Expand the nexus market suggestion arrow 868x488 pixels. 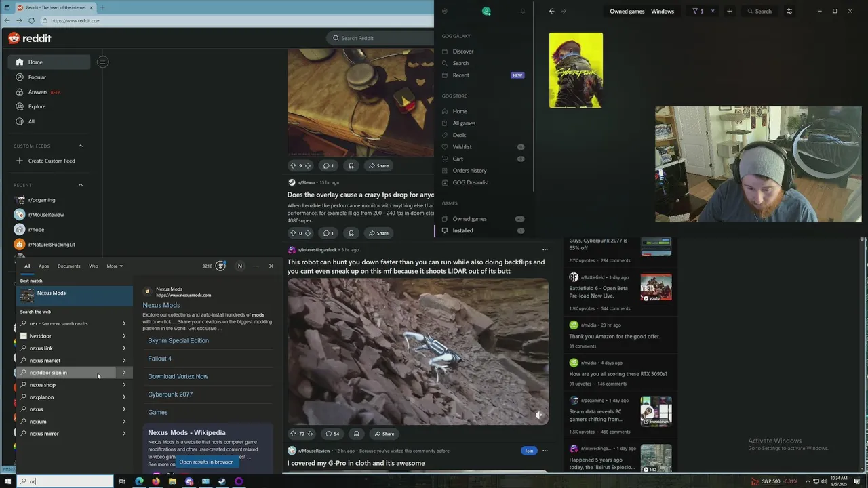click(124, 361)
